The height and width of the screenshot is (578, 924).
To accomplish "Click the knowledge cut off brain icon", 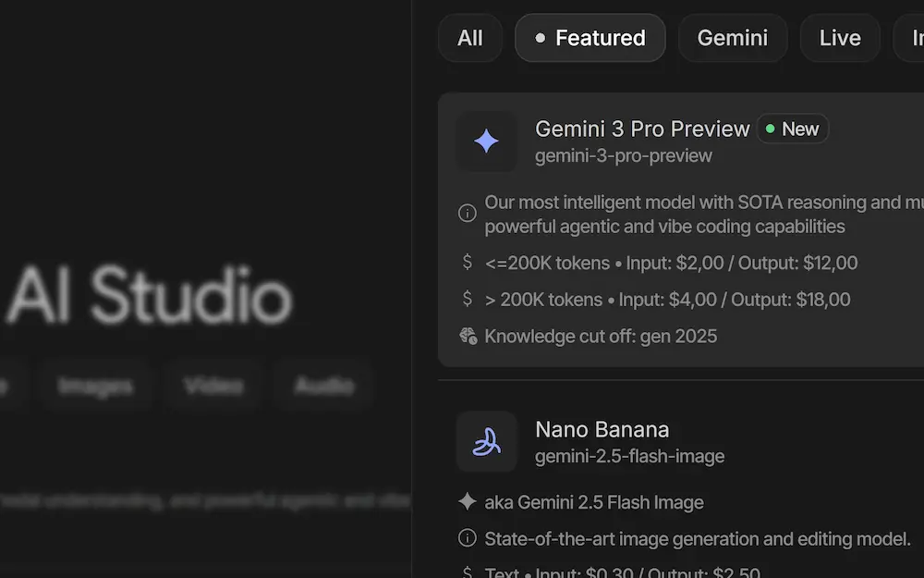I will pos(468,336).
